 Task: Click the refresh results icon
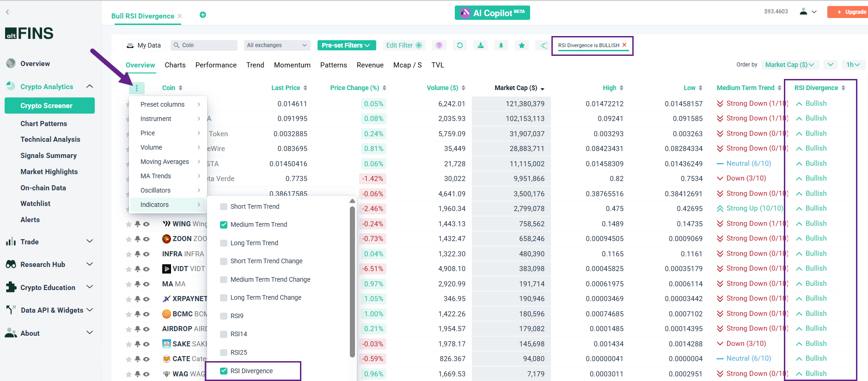click(x=459, y=45)
